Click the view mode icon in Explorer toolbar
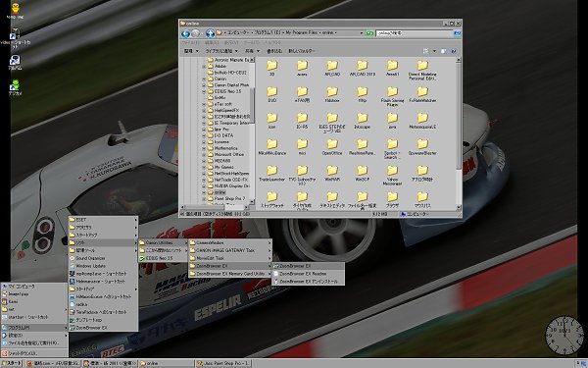 426,51
